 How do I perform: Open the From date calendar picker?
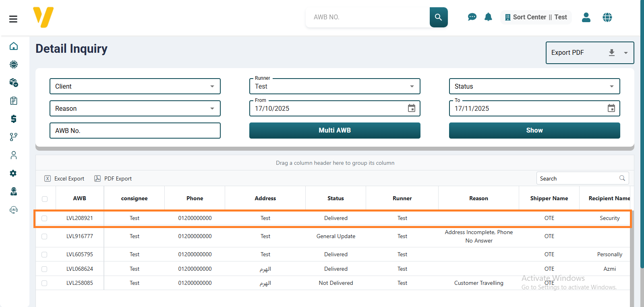point(411,108)
